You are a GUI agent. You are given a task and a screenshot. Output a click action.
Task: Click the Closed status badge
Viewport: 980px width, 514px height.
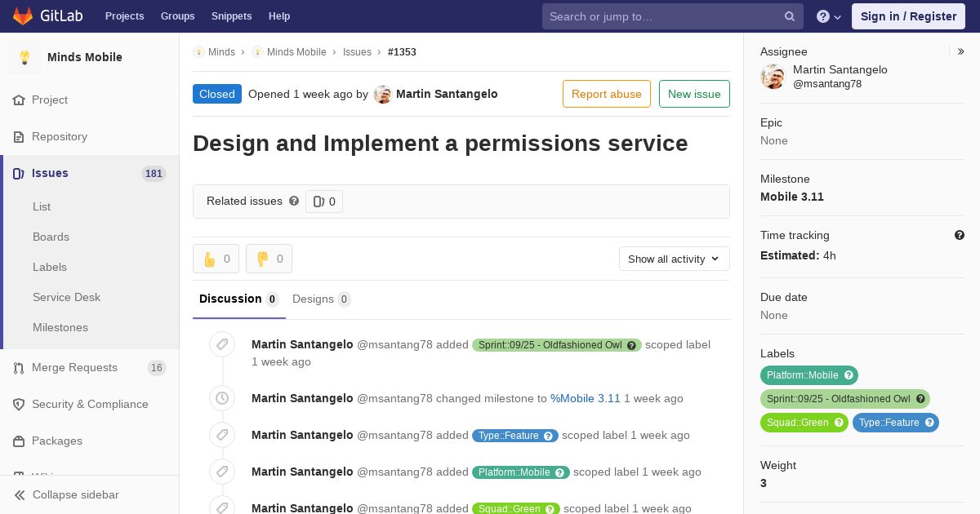point(217,94)
